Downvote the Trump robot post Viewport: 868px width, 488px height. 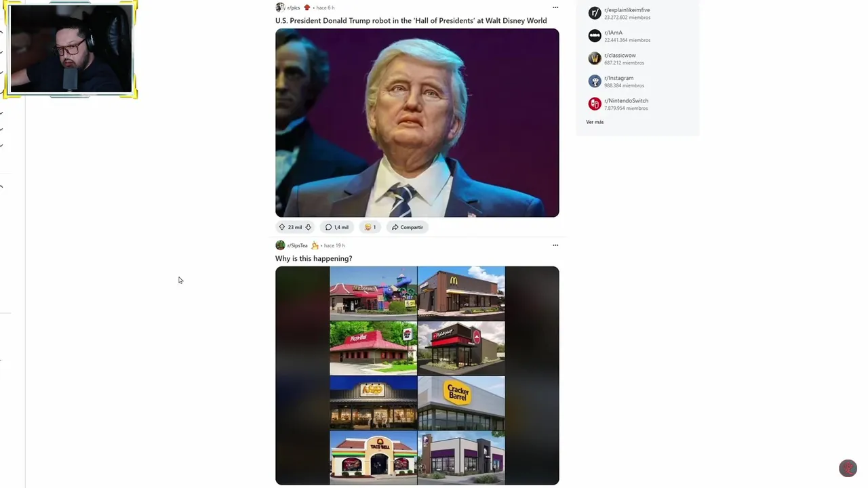click(x=308, y=227)
